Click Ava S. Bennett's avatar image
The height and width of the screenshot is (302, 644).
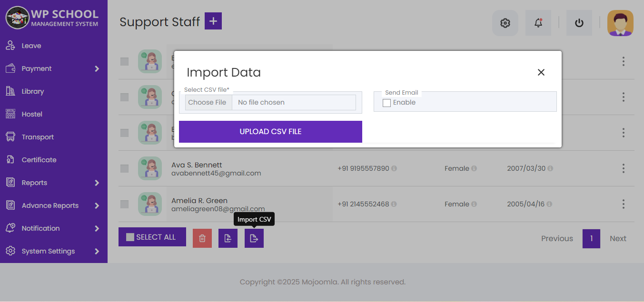[x=150, y=168]
